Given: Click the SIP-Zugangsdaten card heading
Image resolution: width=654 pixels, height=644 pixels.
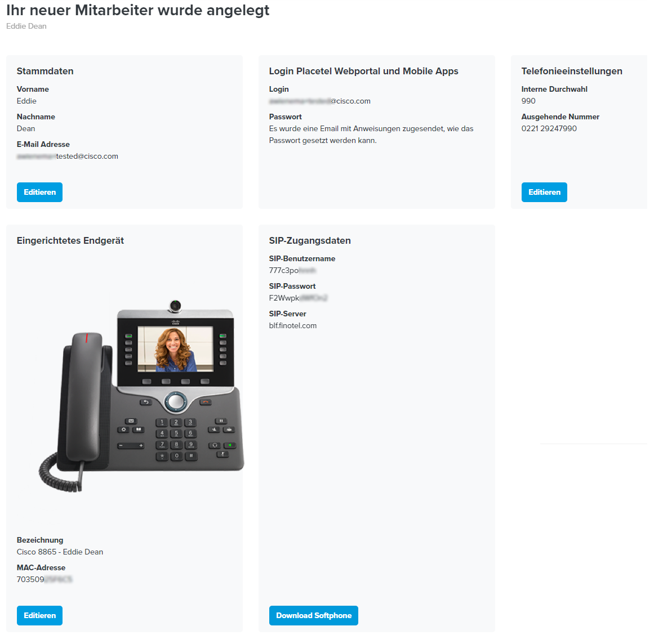Looking at the screenshot, I should click(x=310, y=240).
